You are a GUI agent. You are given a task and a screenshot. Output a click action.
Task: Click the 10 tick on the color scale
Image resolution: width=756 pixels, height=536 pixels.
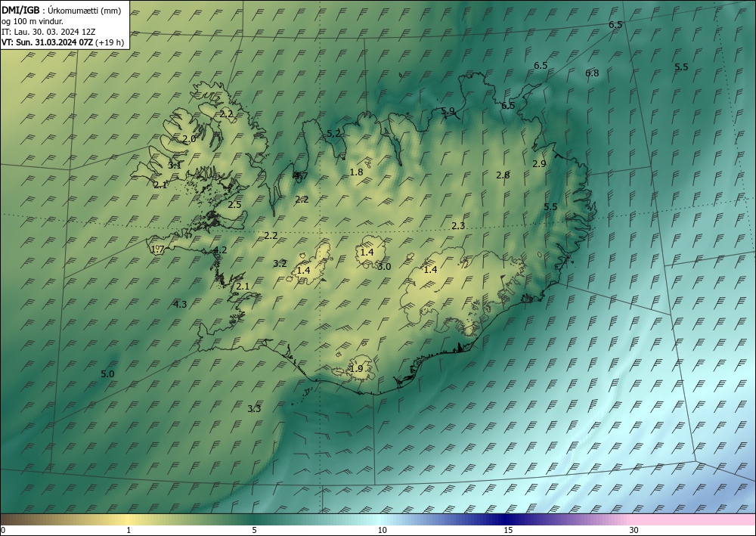pyautogui.click(x=383, y=531)
